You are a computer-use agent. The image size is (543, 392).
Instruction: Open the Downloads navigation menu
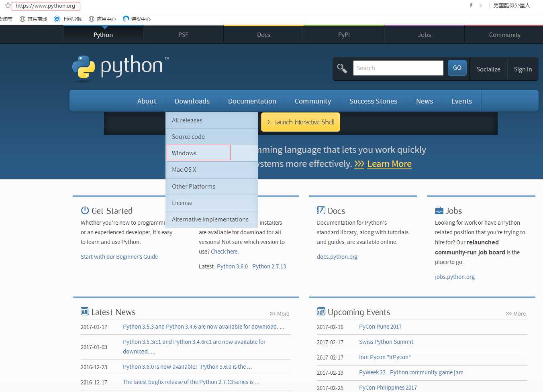click(x=192, y=101)
